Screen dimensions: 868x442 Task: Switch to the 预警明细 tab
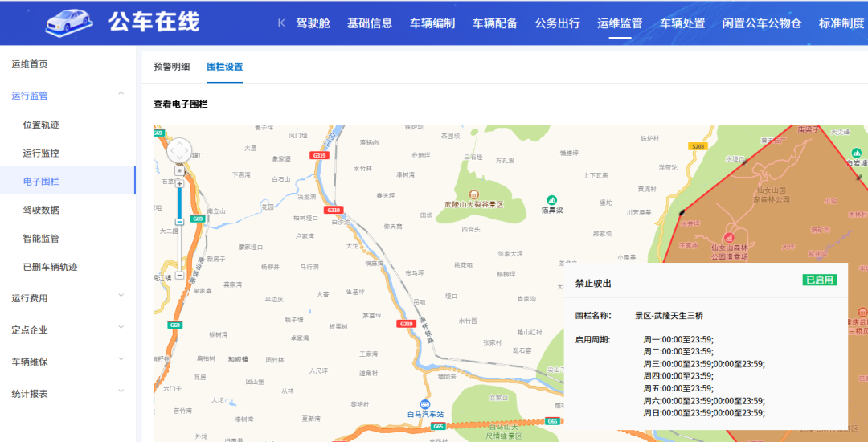tap(171, 67)
